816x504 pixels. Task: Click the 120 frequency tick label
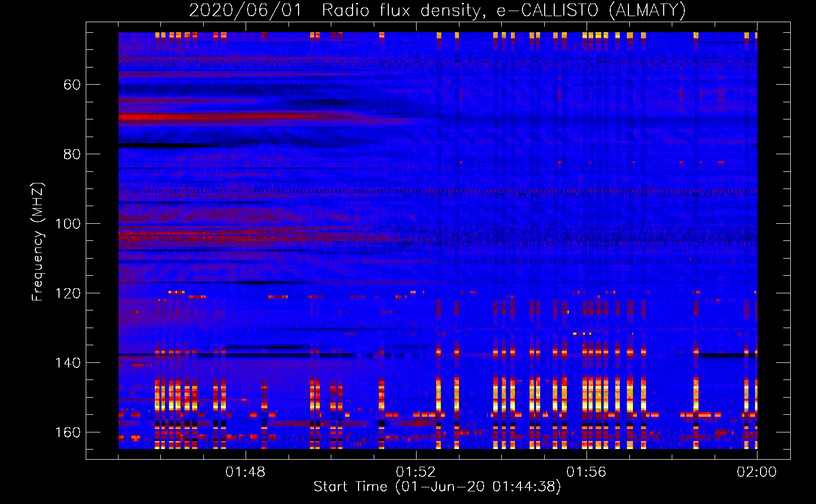[x=68, y=293]
